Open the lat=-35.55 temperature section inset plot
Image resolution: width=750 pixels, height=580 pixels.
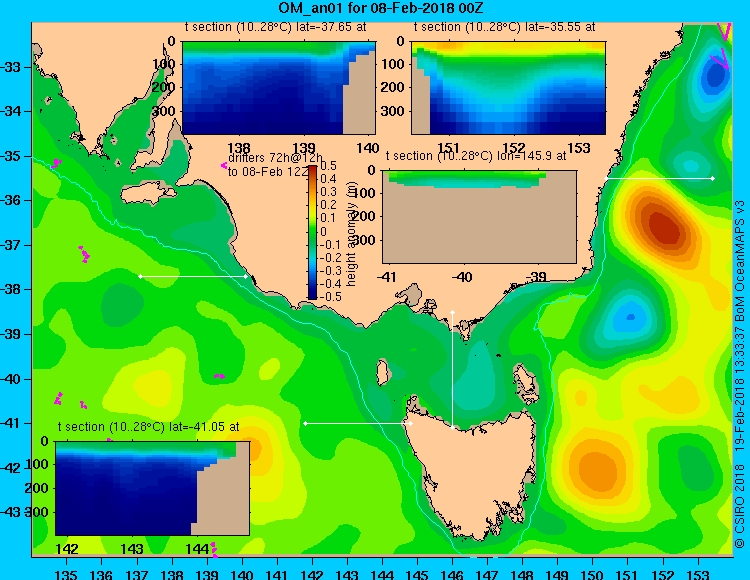508,88
